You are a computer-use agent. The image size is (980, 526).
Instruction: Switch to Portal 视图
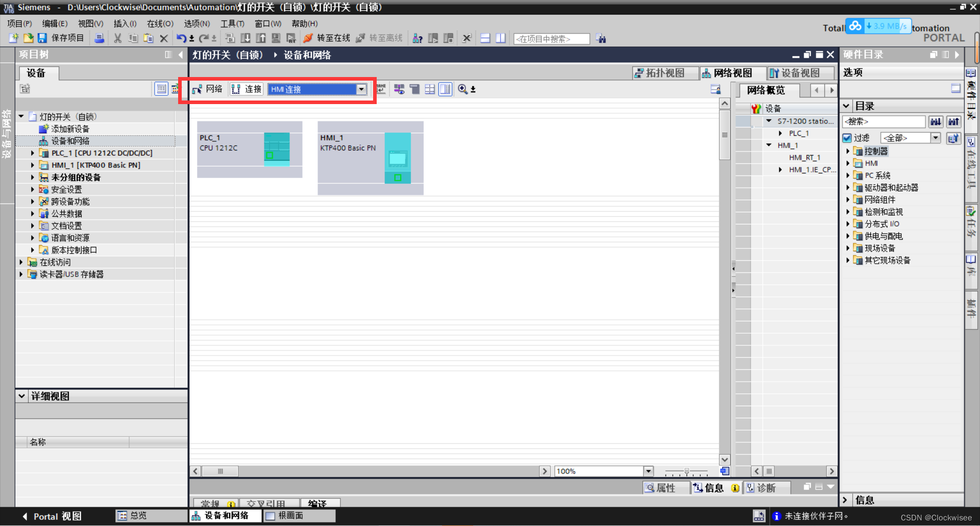click(52, 516)
